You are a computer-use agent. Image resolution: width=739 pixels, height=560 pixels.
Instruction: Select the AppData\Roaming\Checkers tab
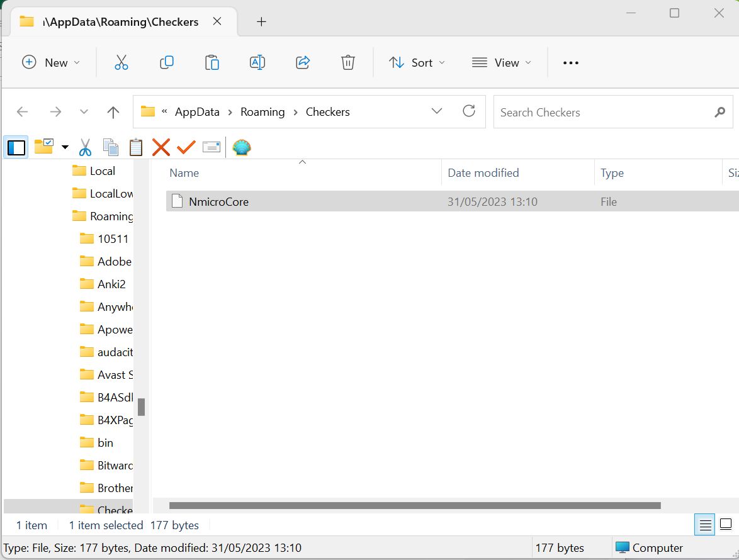pos(120,21)
